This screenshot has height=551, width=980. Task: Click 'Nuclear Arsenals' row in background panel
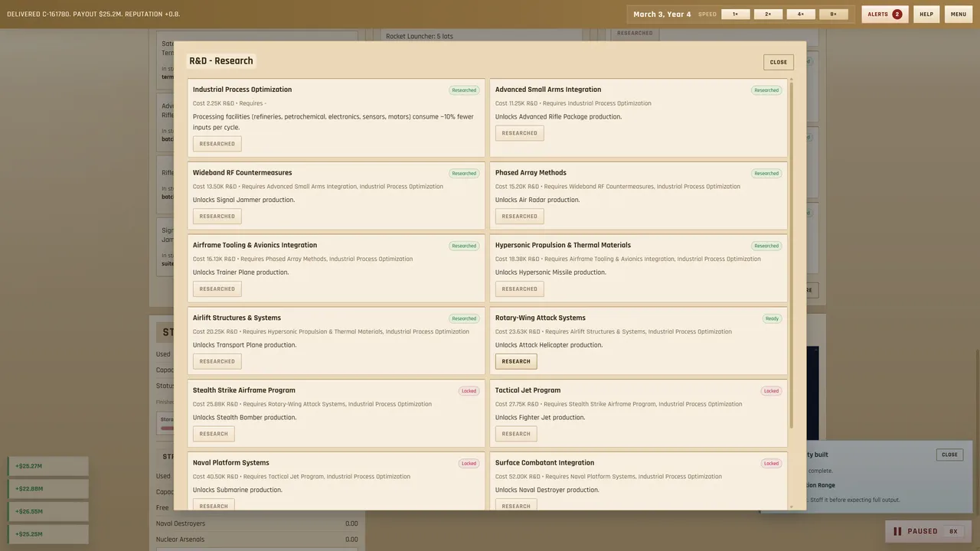pos(256,540)
